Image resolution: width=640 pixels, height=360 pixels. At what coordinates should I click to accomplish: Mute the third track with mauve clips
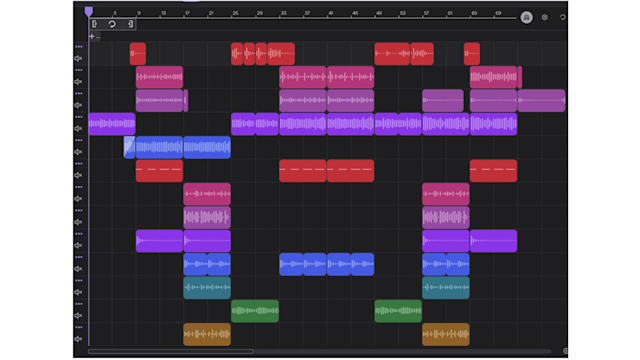[78, 105]
